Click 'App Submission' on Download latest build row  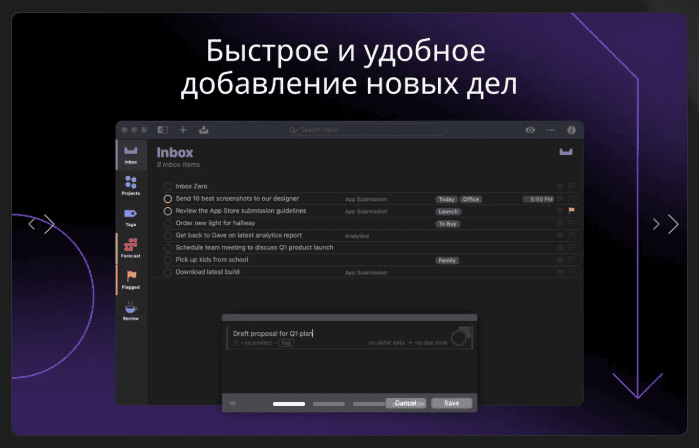(366, 272)
